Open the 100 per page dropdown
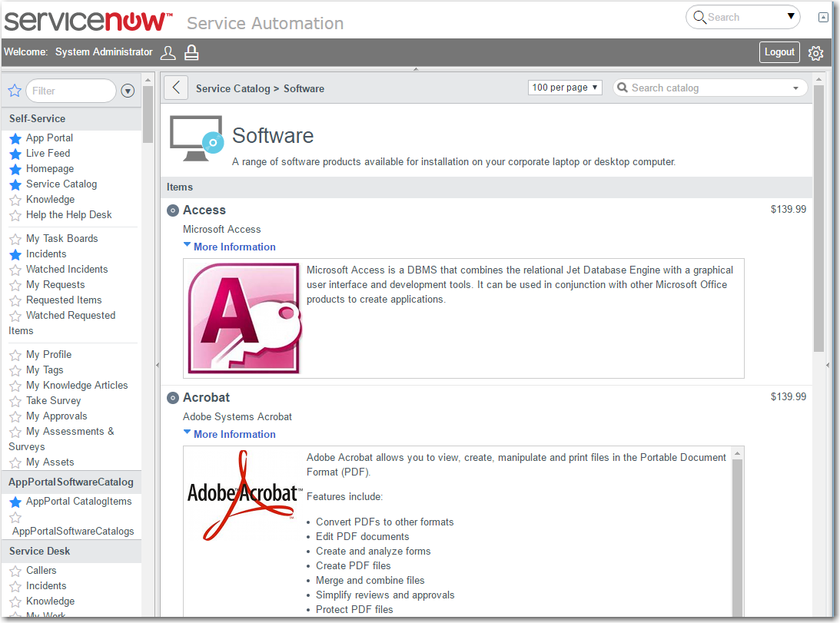 [565, 88]
